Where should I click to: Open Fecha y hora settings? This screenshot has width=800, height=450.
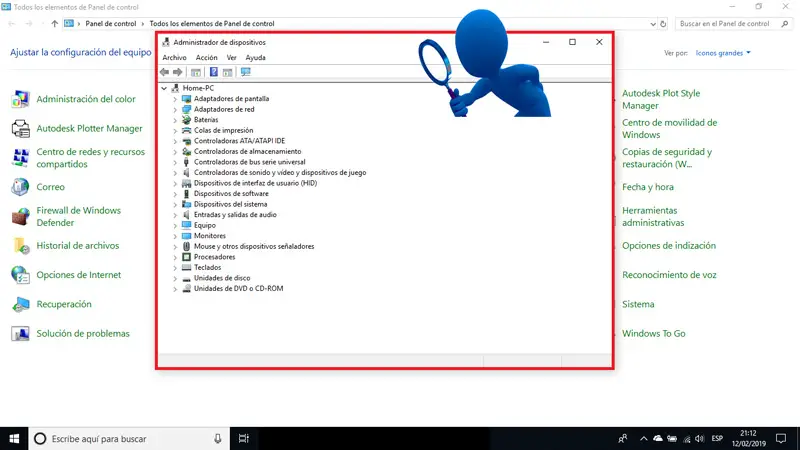click(x=647, y=187)
